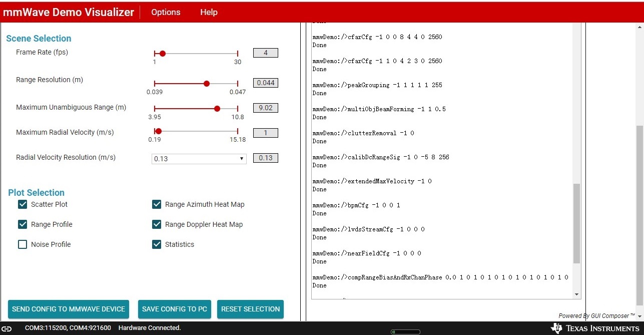The height and width of the screenshot is (335, 644).
Task: Click the Maximum Radial Velocity slider handle
Action: (158, 131)
